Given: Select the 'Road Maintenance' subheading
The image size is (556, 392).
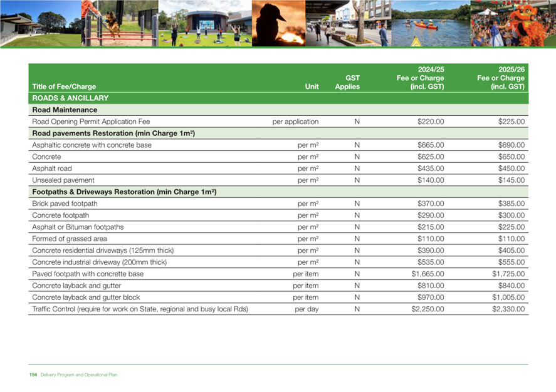Looking at the screenshot, I should (65, 110).
